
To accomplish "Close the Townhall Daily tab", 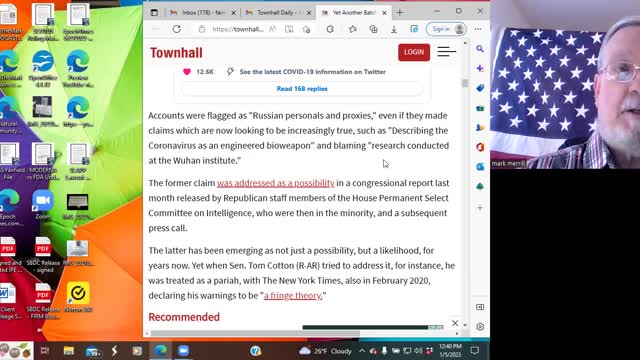I will [309, 13].
